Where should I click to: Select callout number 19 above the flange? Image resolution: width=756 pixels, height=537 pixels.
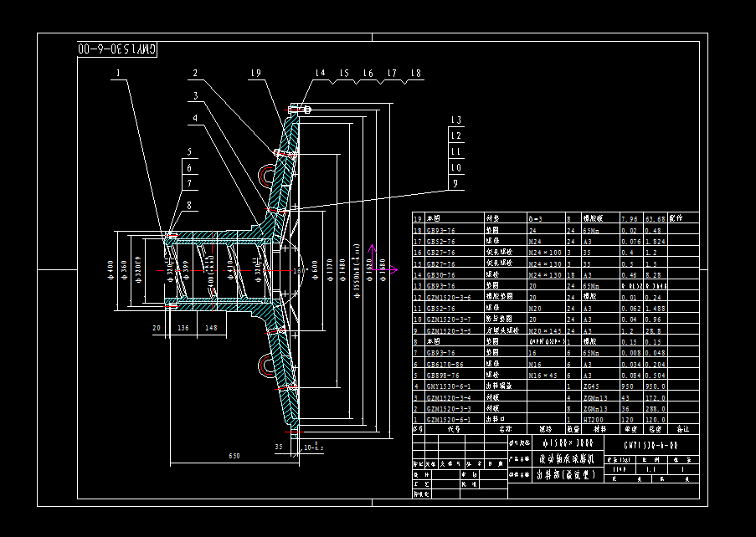[x=255, y=74]
